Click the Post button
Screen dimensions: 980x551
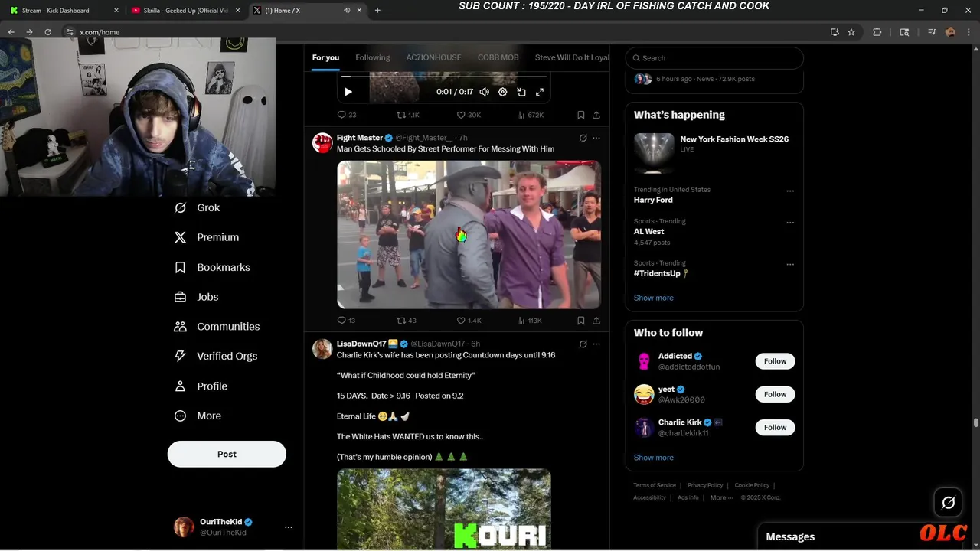point(227,454)
